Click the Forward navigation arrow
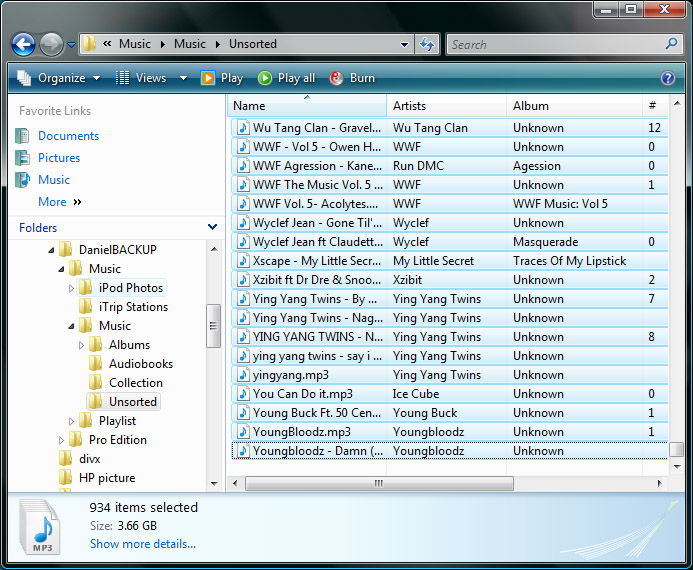The image size is (693, 570). click(x=51, y=45)
